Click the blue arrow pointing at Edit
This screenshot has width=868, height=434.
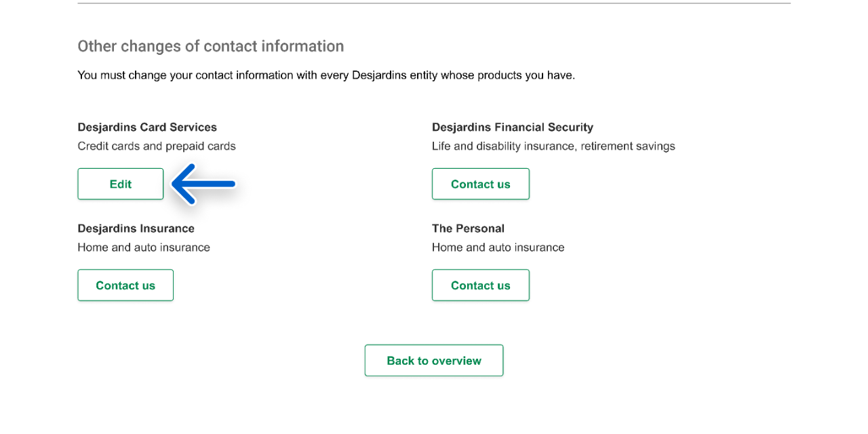pyautogui.click(x=203, y=184)
